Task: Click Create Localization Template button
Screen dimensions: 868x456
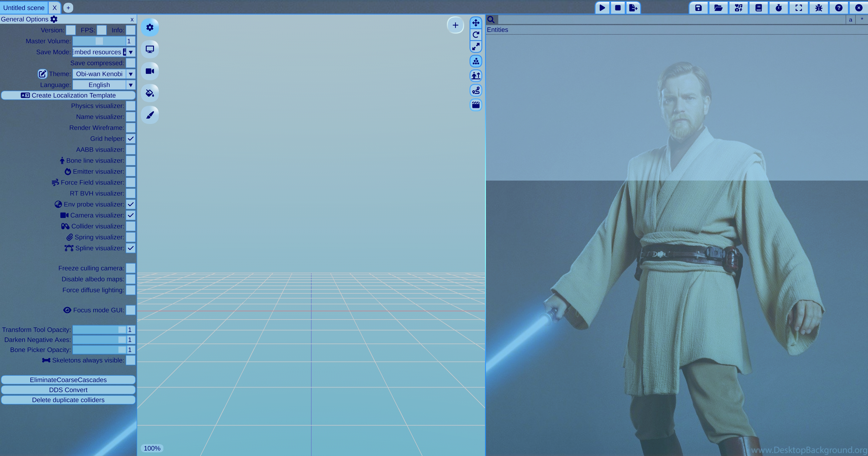Action: [68, 95]
